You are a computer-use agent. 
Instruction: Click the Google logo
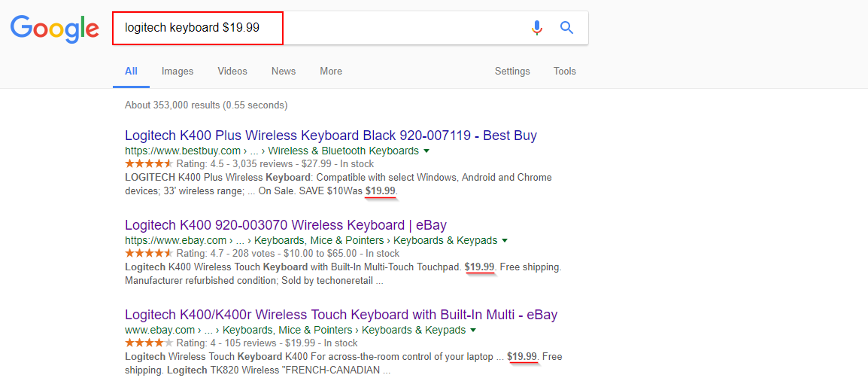(x=55, y=29)
